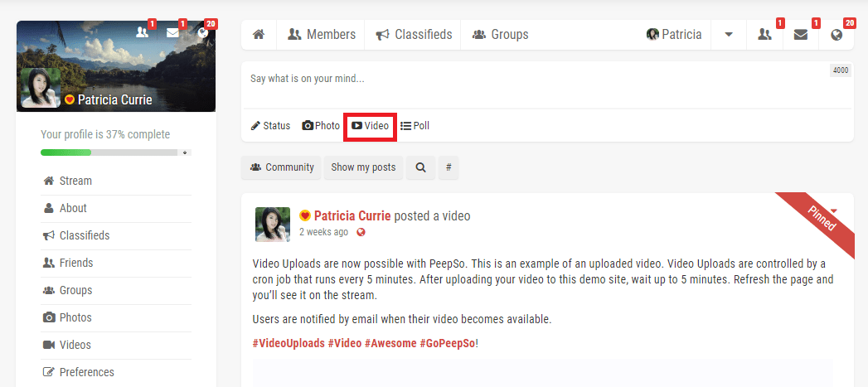Follow the #Awesome hashtag
Viewport: 868px width, 387px height.
(390, 343)
